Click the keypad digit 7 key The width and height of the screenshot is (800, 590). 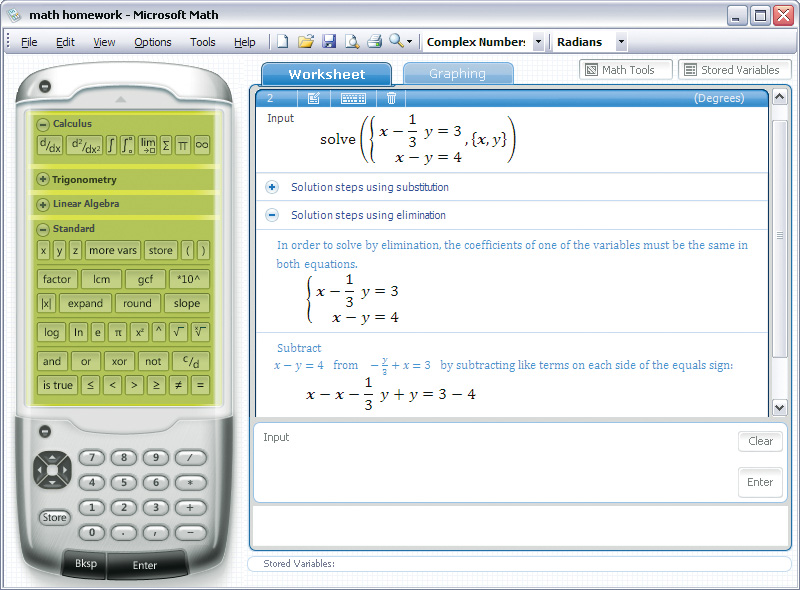point(92,457)
